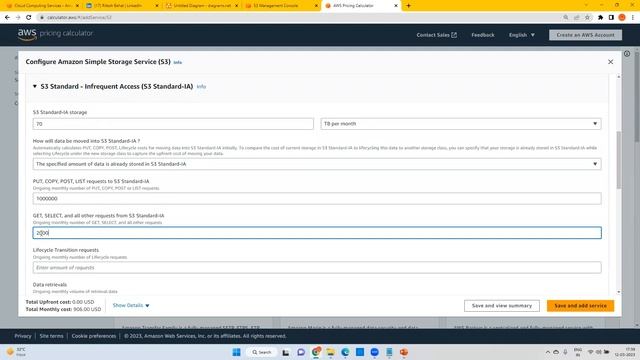Open Task View from taskbar

point(286,352)
